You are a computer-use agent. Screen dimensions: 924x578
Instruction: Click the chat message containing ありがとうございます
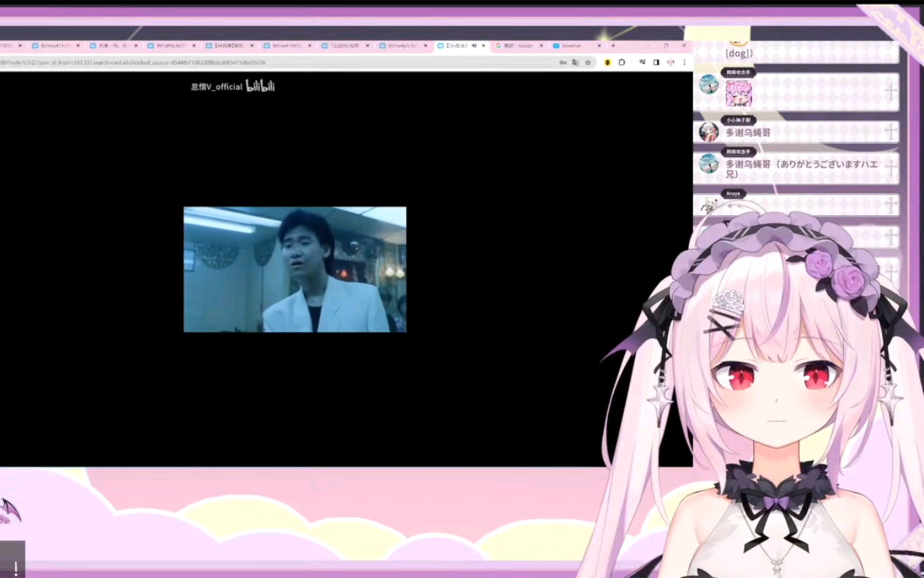coord(802,169)
